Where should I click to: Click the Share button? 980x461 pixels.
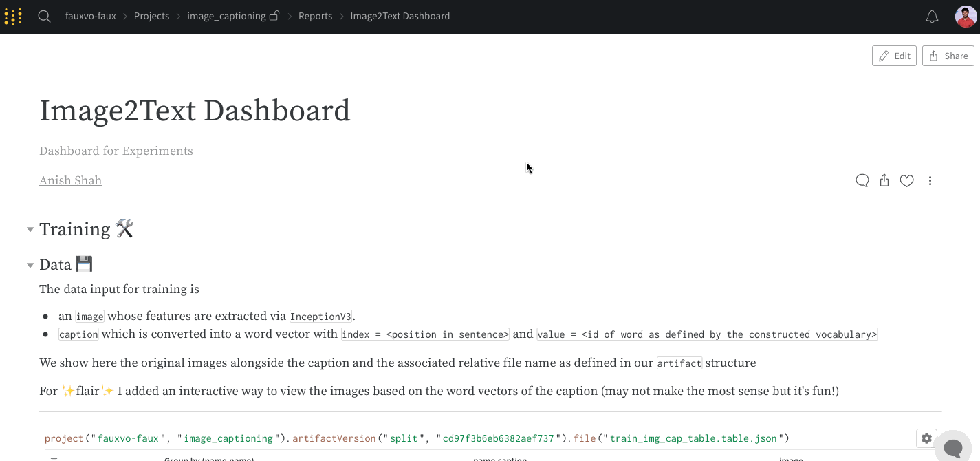(948, 56)
